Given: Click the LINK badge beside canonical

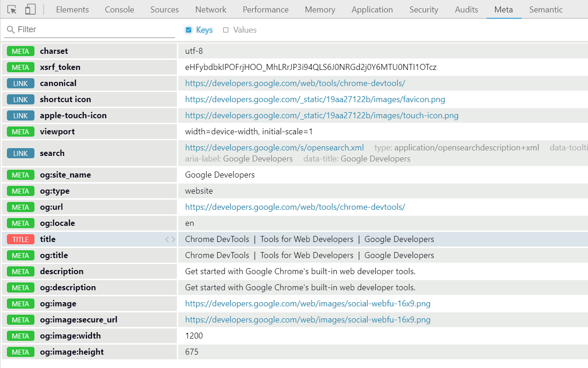Looking at the screenshot, I should (20, 83).
